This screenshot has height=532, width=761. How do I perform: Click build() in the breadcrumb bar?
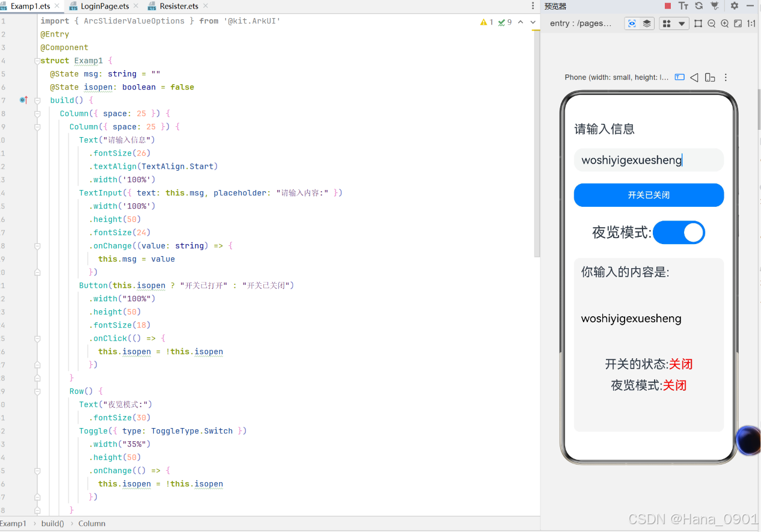[52, 524]
